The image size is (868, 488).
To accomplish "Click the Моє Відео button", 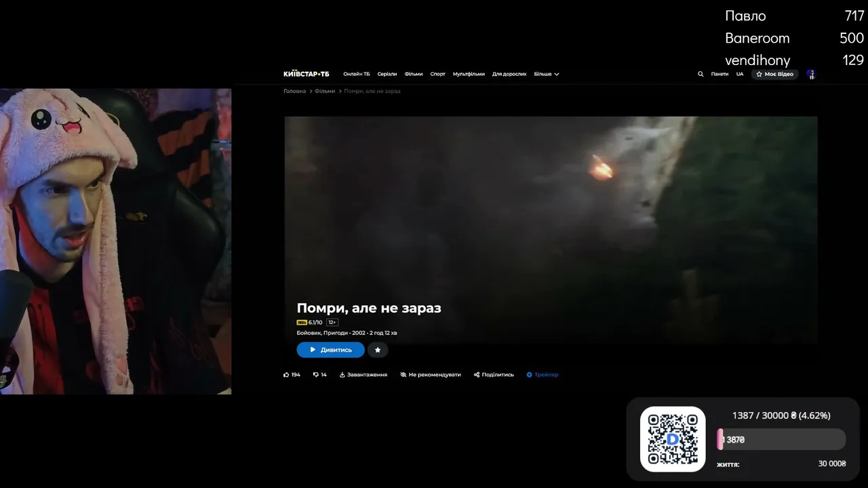I will coord(774,74).
